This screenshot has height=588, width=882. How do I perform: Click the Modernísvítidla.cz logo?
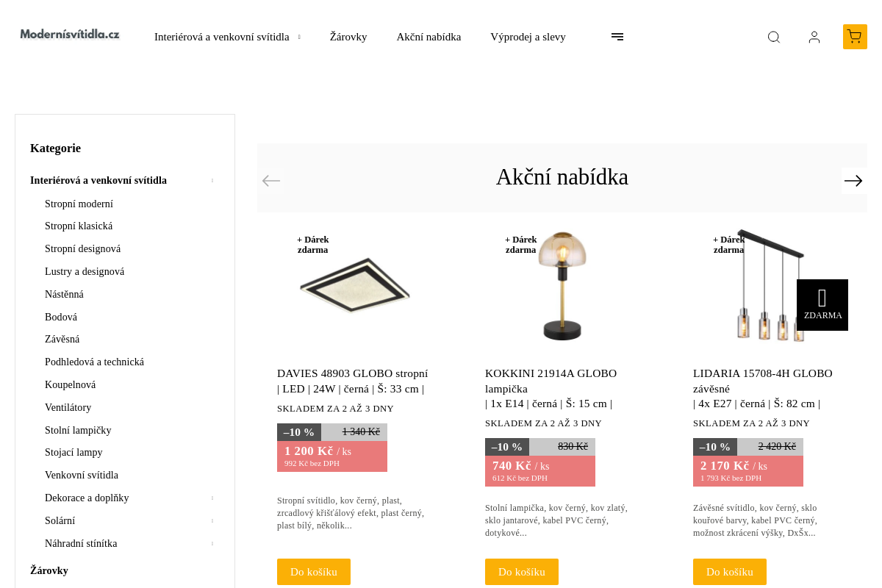[x=70, y=35]
